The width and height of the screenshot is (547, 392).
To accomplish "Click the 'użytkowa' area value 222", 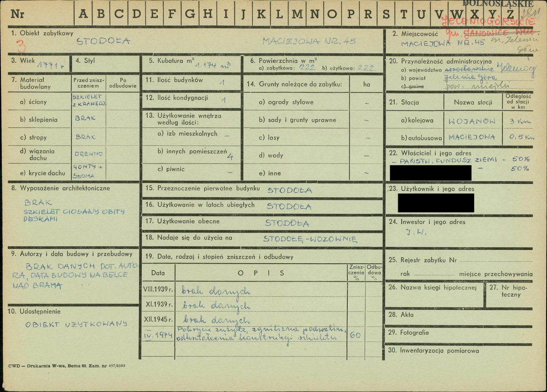I will point(366,68).
